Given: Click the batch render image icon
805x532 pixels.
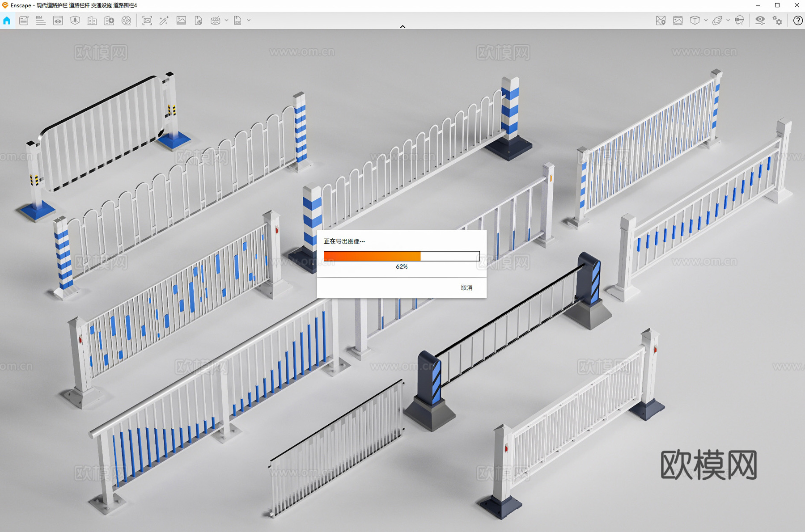Looking at the screenshot, I should pos(181,21).
